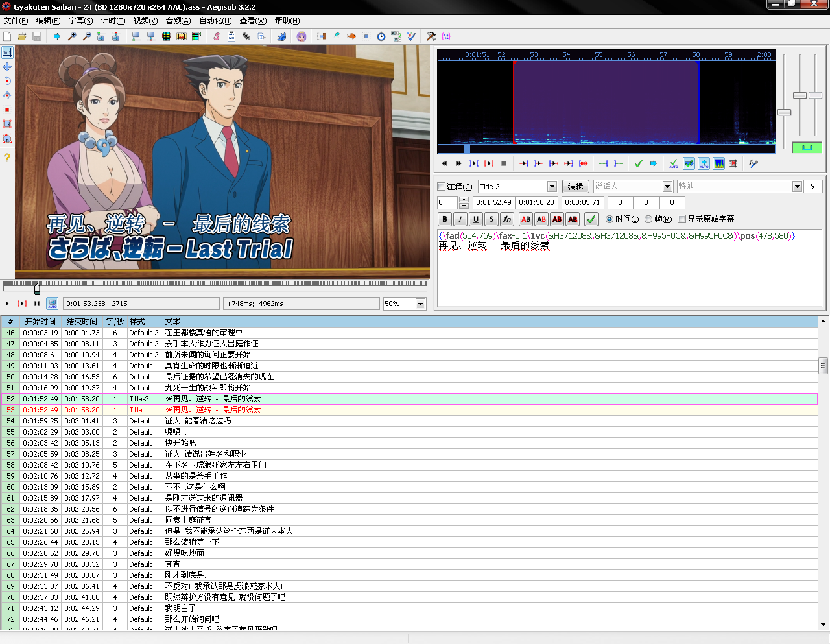Click the Jump to video frame arrow icon
Viewport: 830px width, 644px height.
57,36
